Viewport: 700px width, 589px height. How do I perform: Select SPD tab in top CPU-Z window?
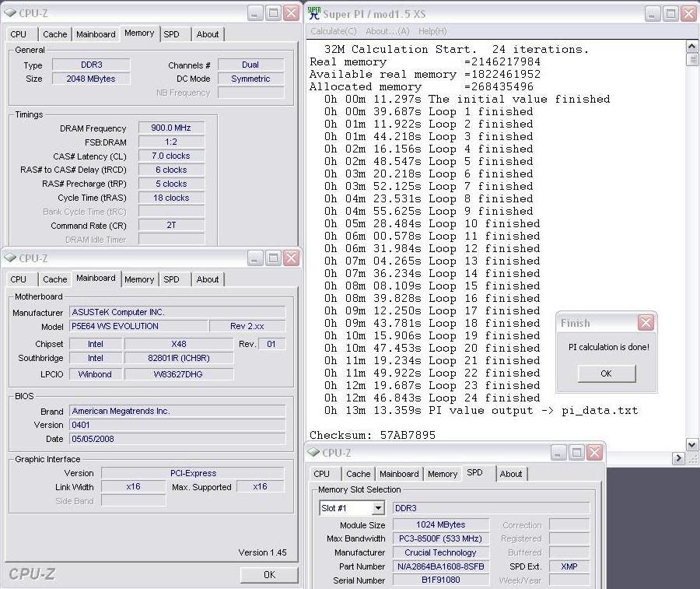pyautogui.click(x=171, y=34)
